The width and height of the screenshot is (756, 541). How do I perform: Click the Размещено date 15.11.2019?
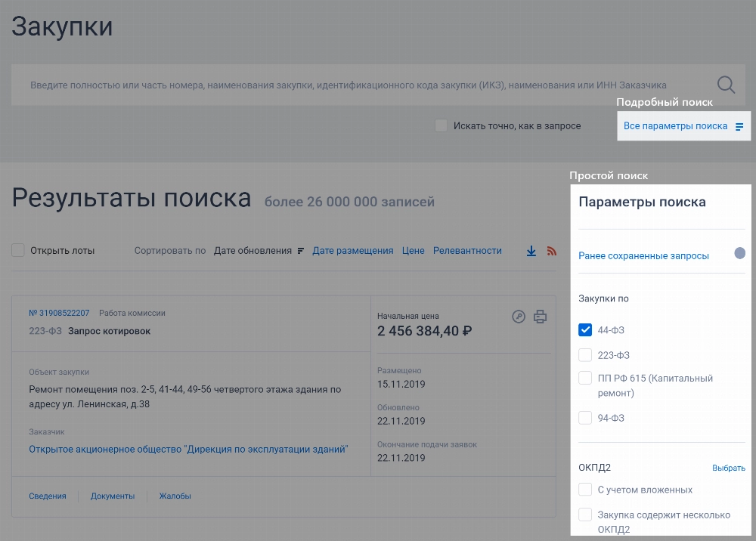point(401,385)
